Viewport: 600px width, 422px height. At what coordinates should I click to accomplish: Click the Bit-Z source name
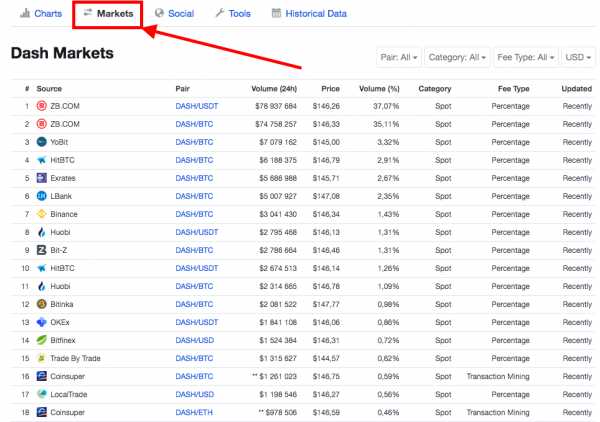coord(59,250)
